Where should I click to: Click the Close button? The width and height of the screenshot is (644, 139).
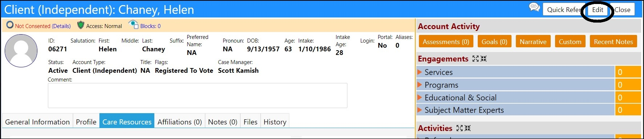tap(622, 9)
